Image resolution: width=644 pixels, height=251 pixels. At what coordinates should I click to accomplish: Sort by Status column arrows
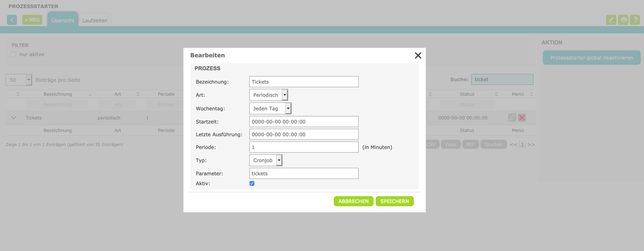[496, 94]
